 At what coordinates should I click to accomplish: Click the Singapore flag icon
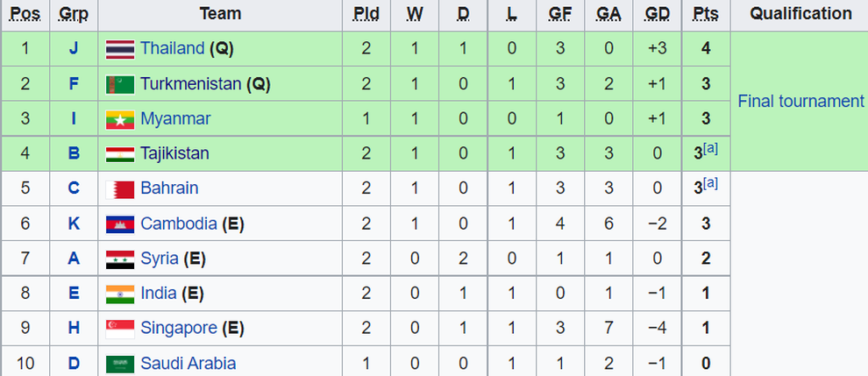[x=120, y=329]
